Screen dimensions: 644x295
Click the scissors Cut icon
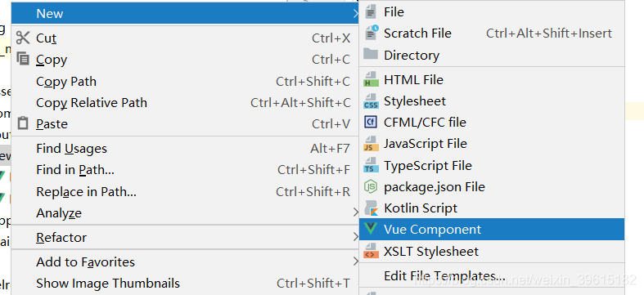click(23, 38)
